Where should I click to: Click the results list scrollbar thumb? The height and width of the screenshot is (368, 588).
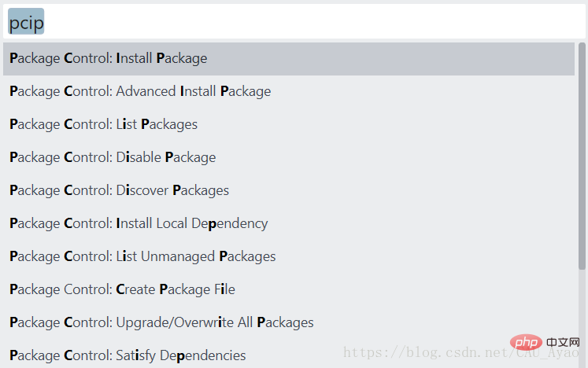point(582,157)
